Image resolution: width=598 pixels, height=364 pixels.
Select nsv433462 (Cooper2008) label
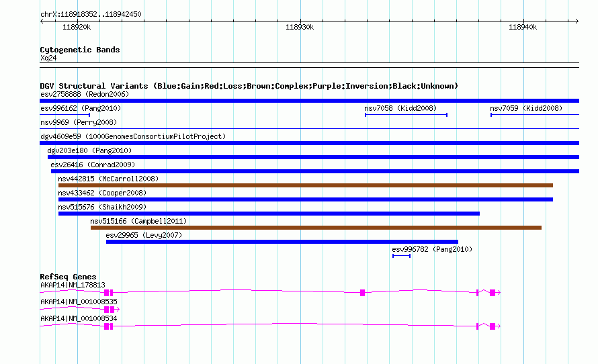coord(102,193)
